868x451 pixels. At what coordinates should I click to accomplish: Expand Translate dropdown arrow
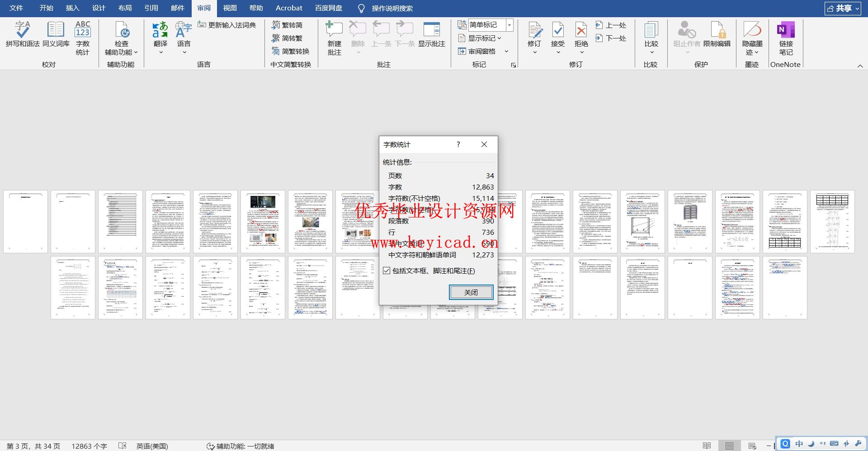click(160, 52)
